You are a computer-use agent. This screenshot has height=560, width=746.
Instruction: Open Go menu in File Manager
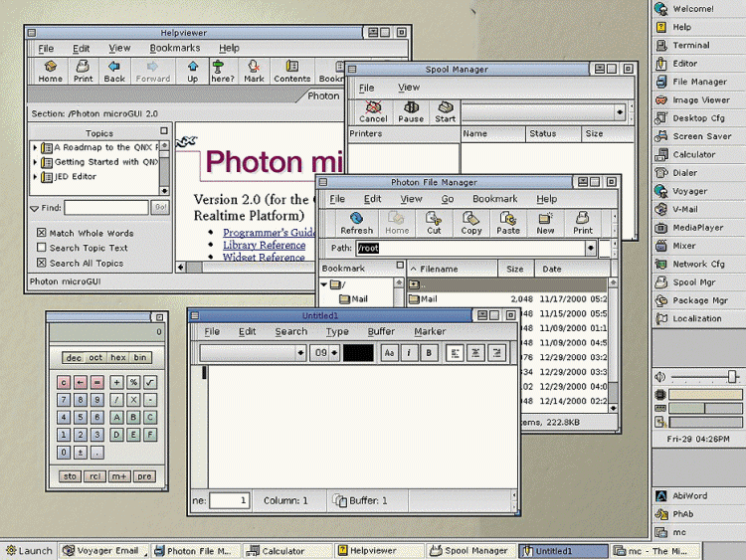448,199
